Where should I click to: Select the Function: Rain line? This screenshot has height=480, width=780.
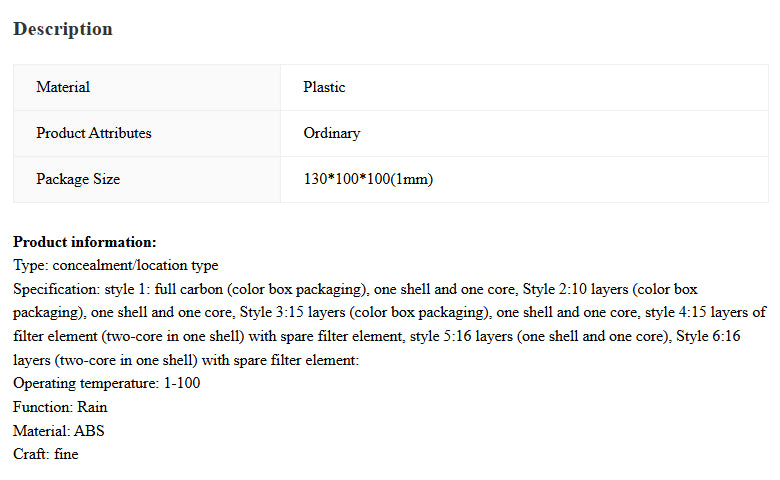[x=60, y=407]
